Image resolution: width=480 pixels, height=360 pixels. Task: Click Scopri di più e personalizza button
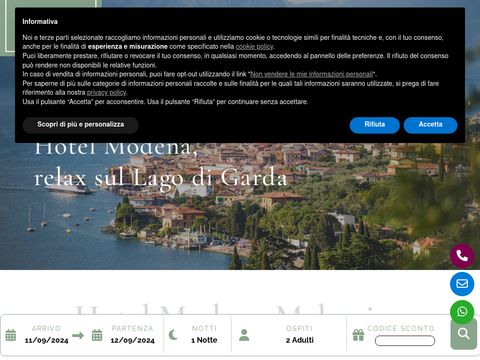[x=81, y=125]
